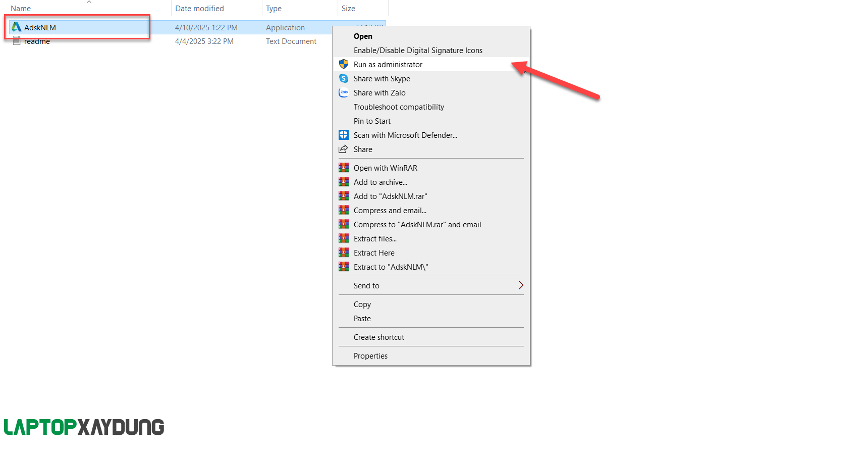Expand the Send to submenu arrow
Viewport: 868px width, 454px height.
pyautogui.click(x=521, y=285)
